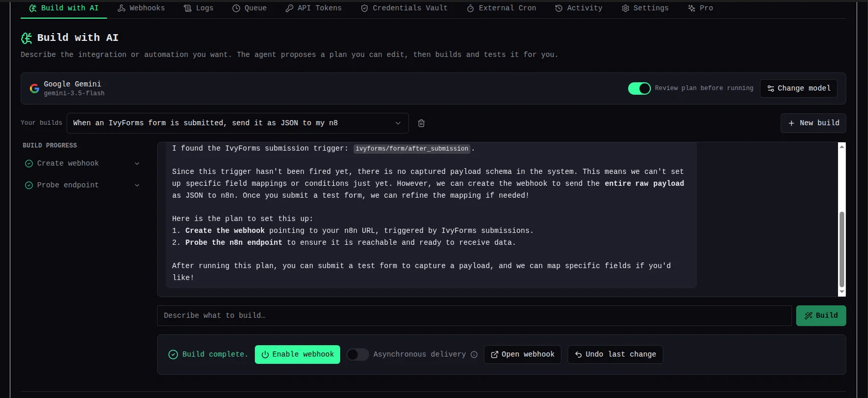Toggle Asynchronous delivery switch

(357, 355)
